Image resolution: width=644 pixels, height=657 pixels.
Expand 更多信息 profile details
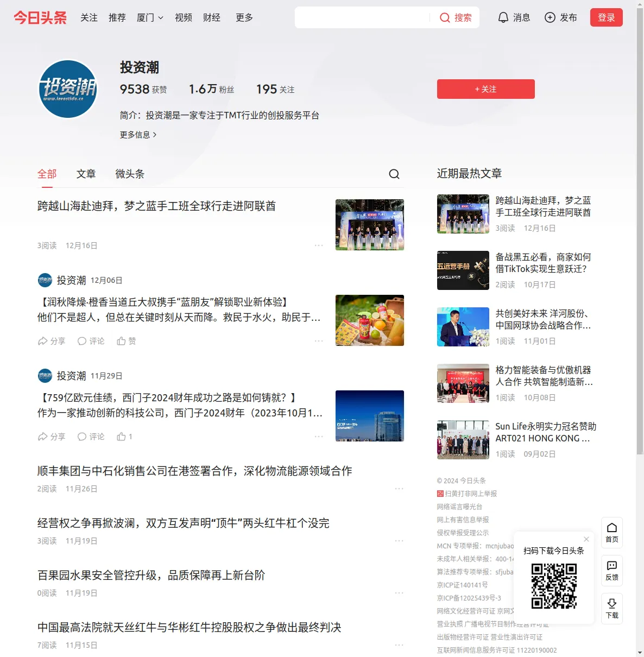[138, 135]
